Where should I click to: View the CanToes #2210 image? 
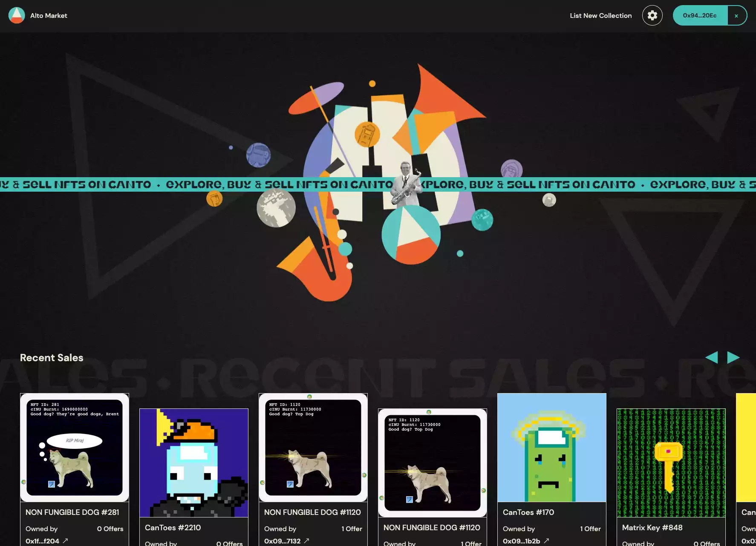194,463
